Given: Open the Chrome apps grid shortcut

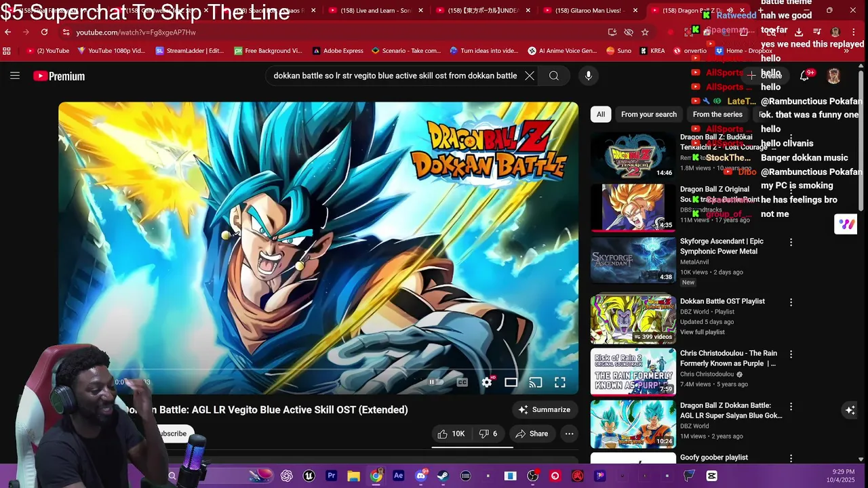Looking at the screenshot, I should click(x=7, y=50).
